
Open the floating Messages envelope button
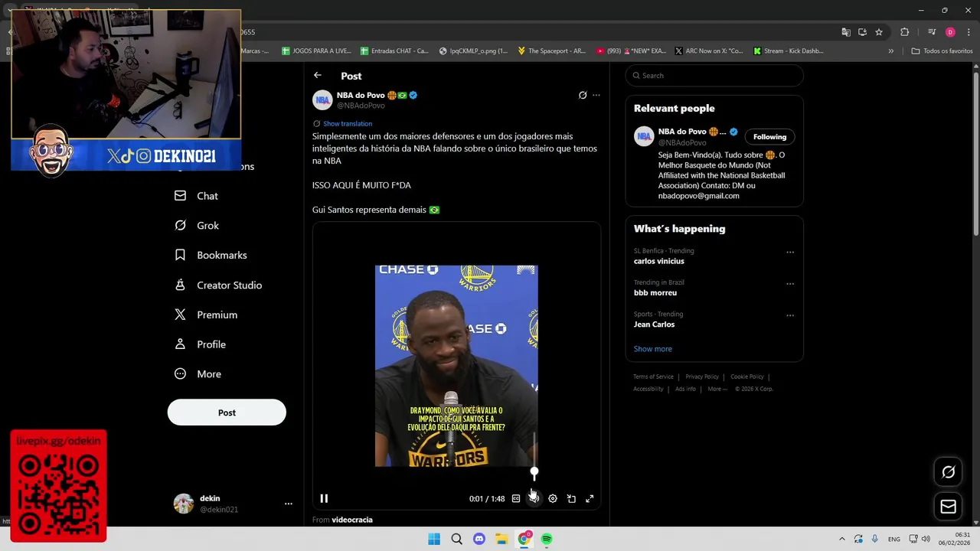click(949, 507)
